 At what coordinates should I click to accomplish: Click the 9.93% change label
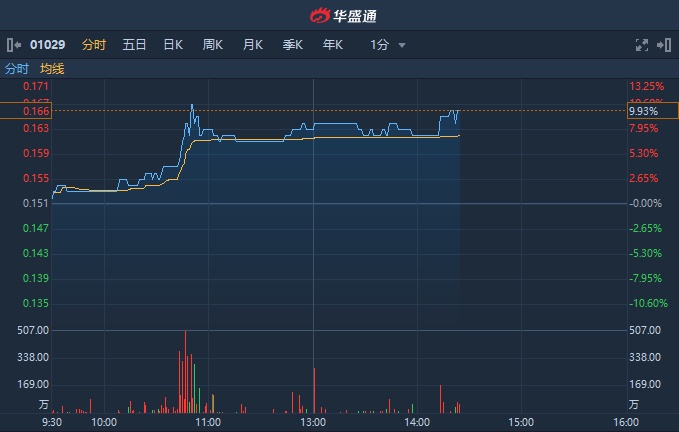(x=641, y=111)
